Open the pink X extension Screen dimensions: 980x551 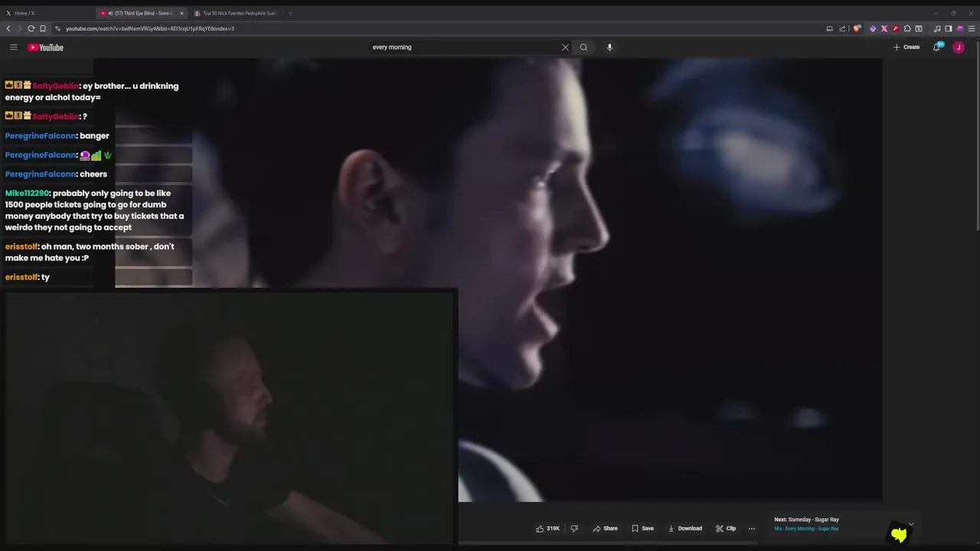point(884,28)
